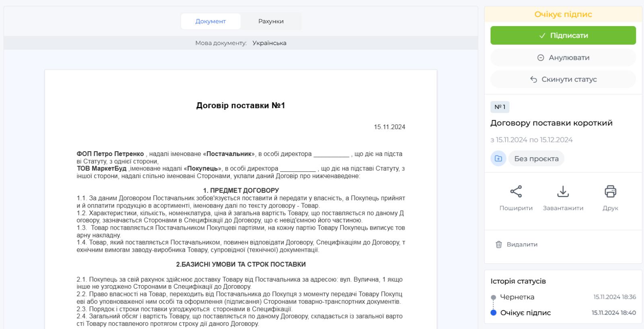Viewport: 644px width, 329px height.
Task: Click the undo arrow icon in Скинути статус
Action: click(534, 80)
